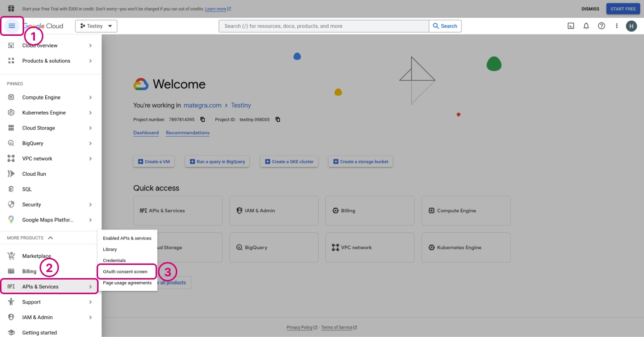Dismiss the free trial banner
Screen dimensions: 644x337
click(590, 9)
